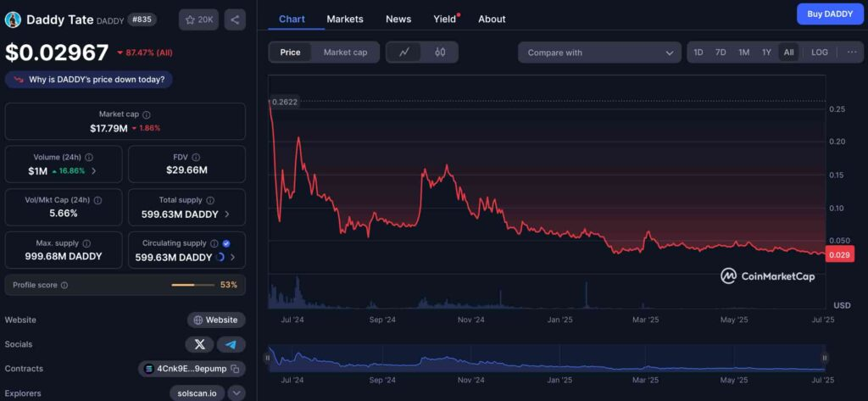Image resolution: width=868 pixels, height=401 pixels.
Task: Open the News tab
Action: [398, 19]
